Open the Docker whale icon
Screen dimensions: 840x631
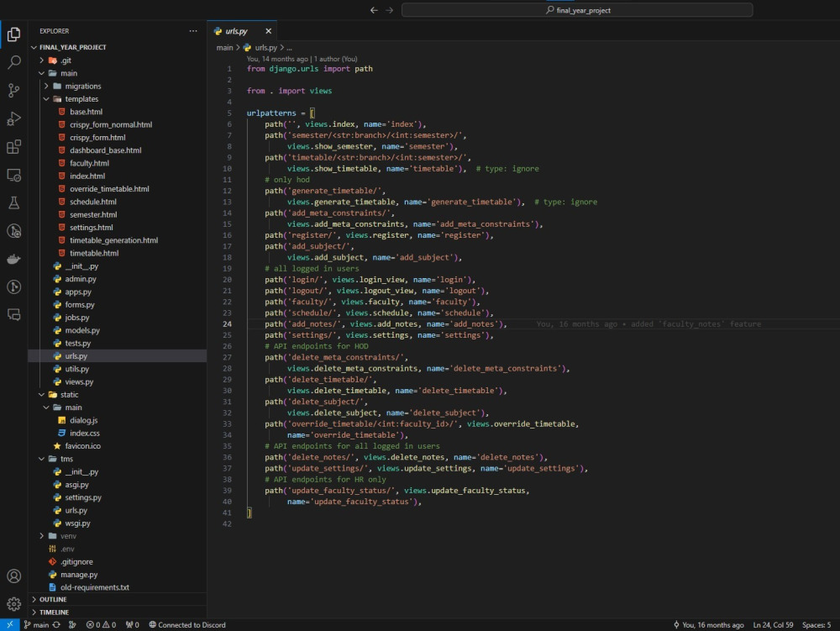[x=14, y=260]
